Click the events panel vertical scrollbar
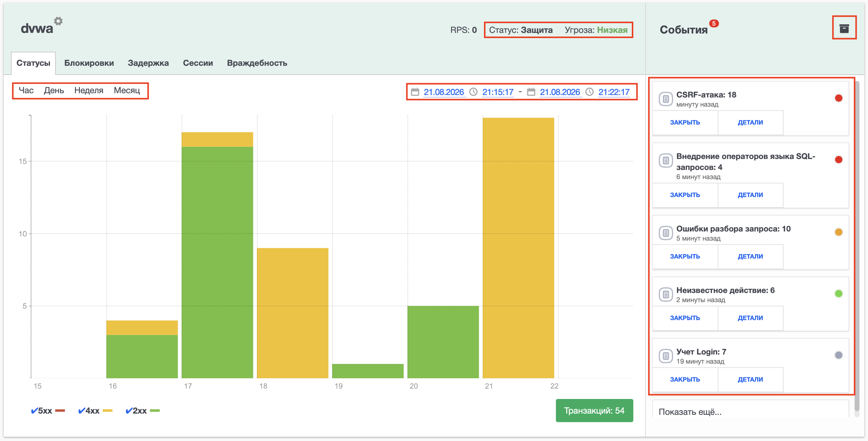 (x=857, y=246)
